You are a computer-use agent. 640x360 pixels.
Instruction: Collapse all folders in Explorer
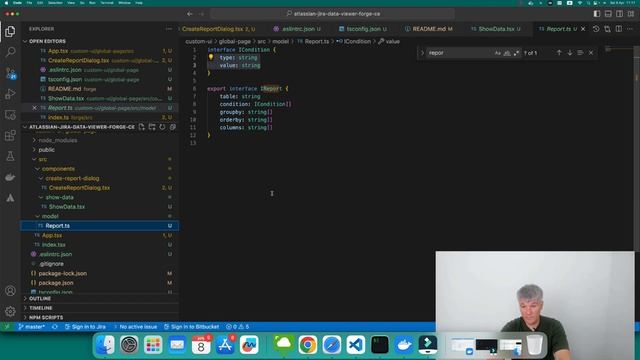point(173,127)
